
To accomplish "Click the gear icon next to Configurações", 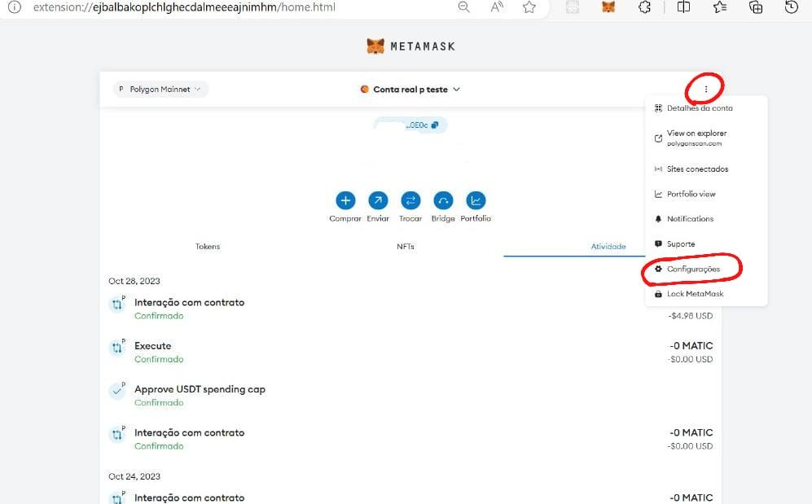I will click(x=658, y=269).
